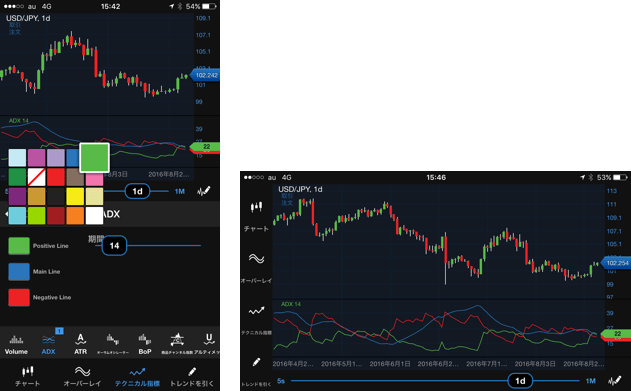Move 1d timeframe handle on right screen slider
This screenshot has height=391, width=631.
click(520, 381)
